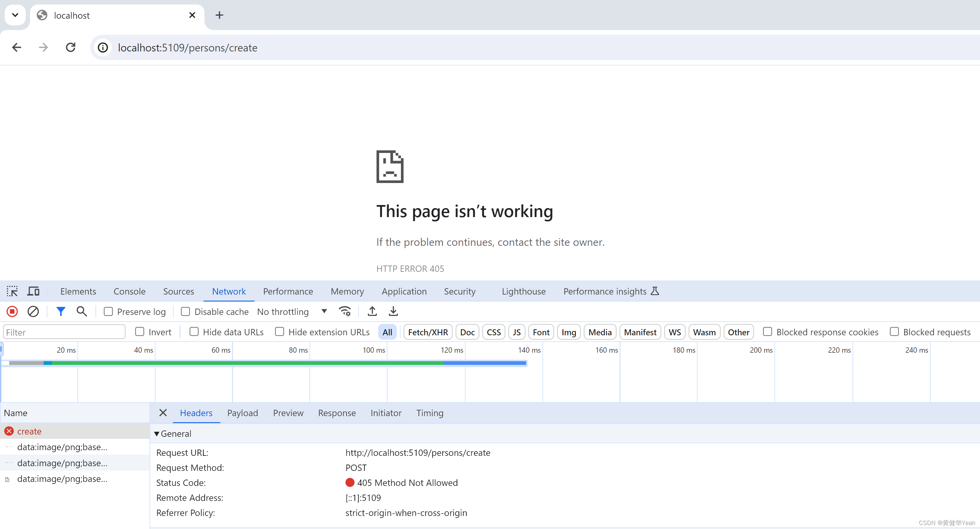Enable the Preserve log checkbox
This screenshot has height=529, width=980.
click(108, 312)
